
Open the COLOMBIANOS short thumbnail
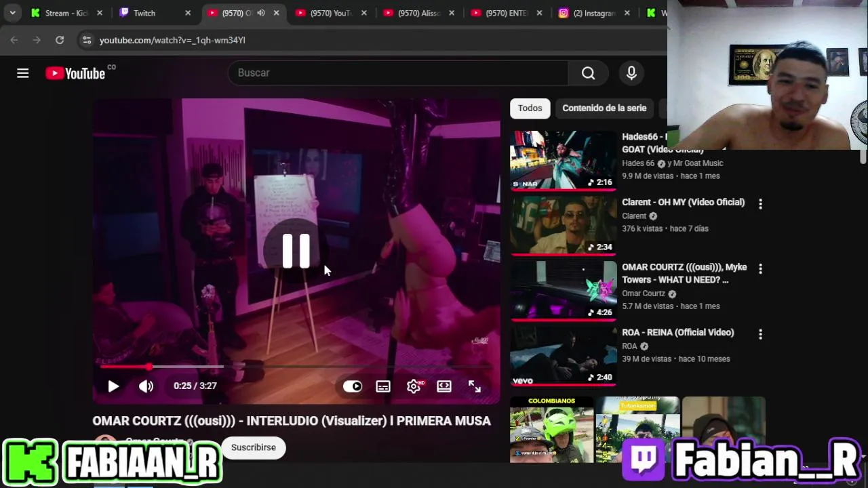coord(551,430)
